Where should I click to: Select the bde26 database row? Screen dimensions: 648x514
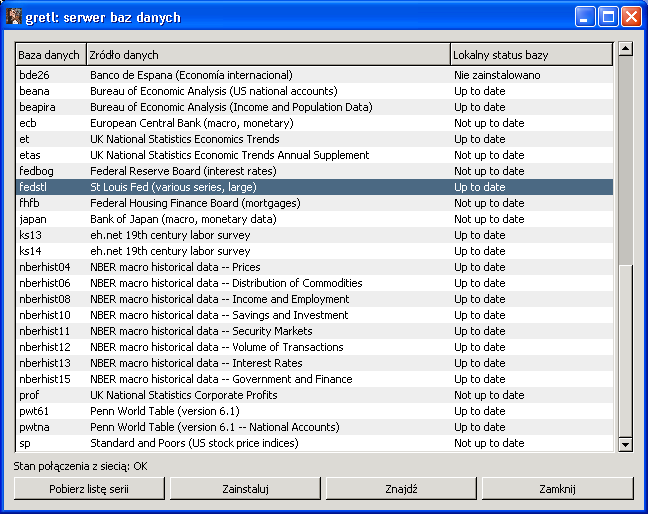coord(314,75)
